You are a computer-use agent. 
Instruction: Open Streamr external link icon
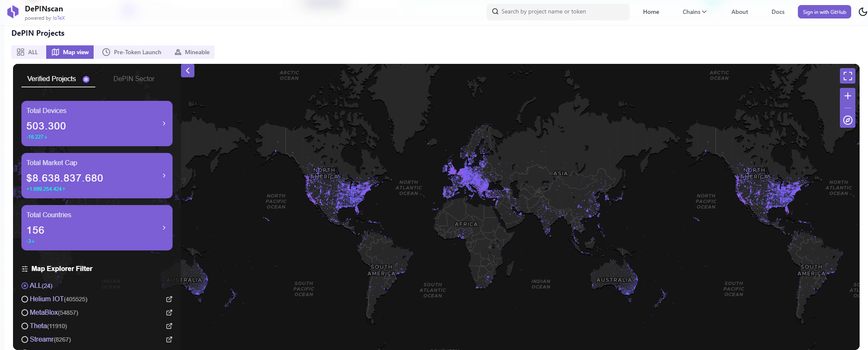point(169,339)
